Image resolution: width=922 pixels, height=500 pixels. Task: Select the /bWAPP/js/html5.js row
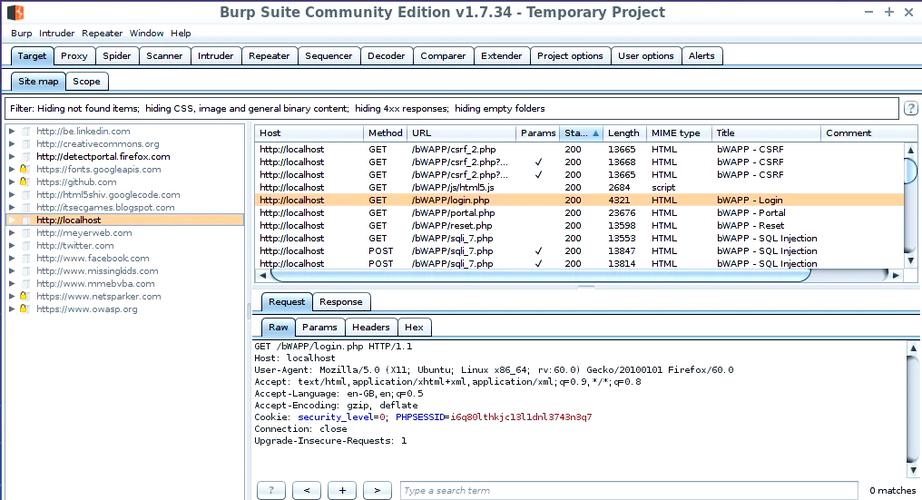(579, 187)
